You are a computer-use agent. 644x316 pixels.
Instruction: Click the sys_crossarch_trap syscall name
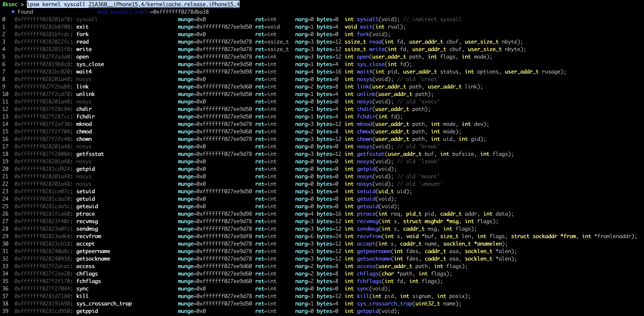(104, 303)
